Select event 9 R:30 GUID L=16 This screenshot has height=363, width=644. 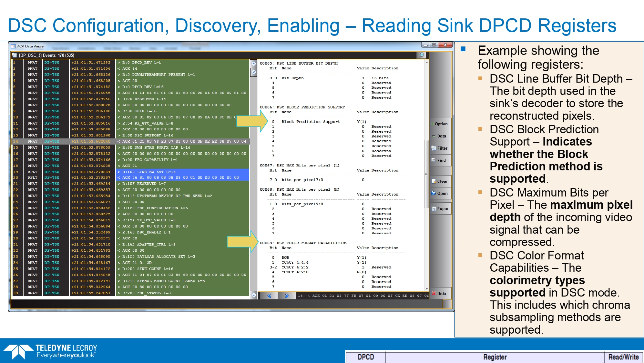click(130, 111)
